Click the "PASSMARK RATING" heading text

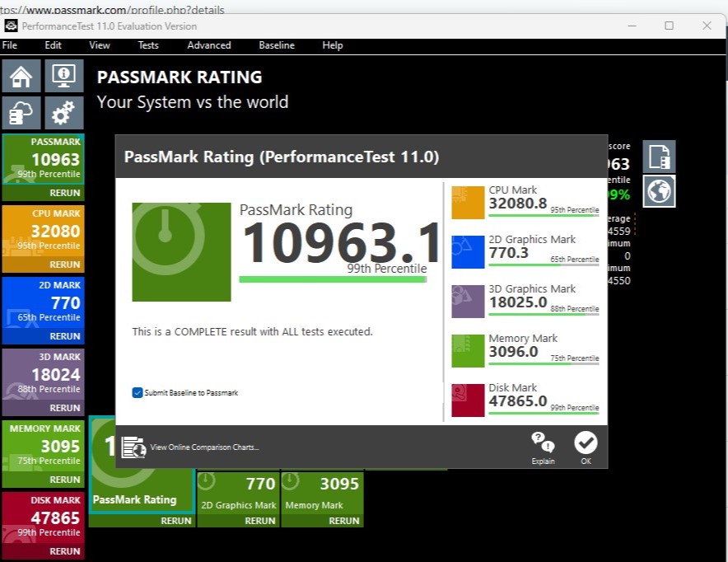(180, 77)
